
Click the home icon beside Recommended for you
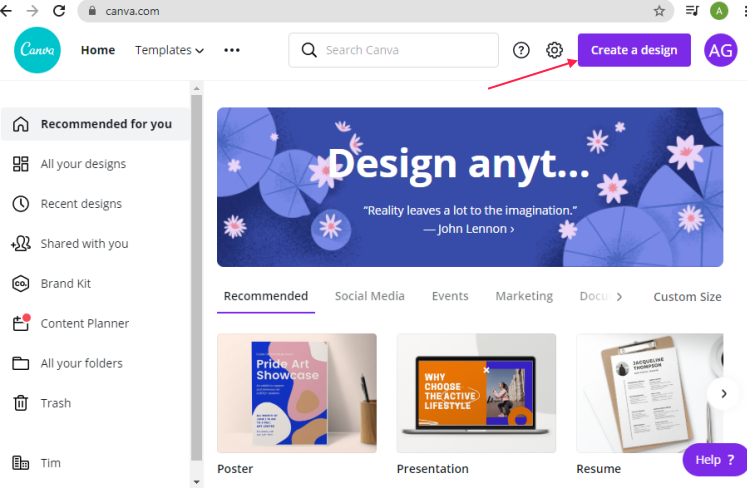click(x=20, y=124)
